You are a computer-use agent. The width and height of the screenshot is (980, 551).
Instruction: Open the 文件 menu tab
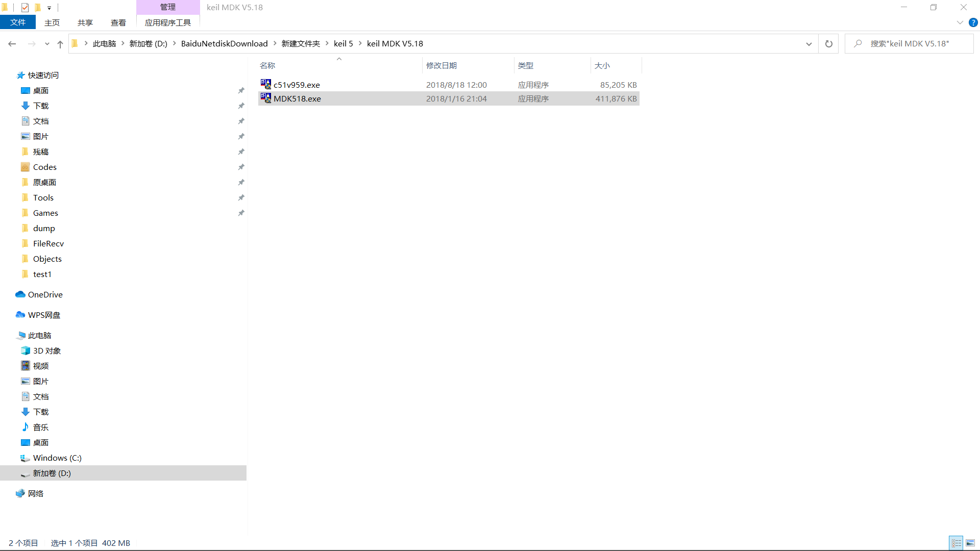pyautogui.click(x=18, y=22)
